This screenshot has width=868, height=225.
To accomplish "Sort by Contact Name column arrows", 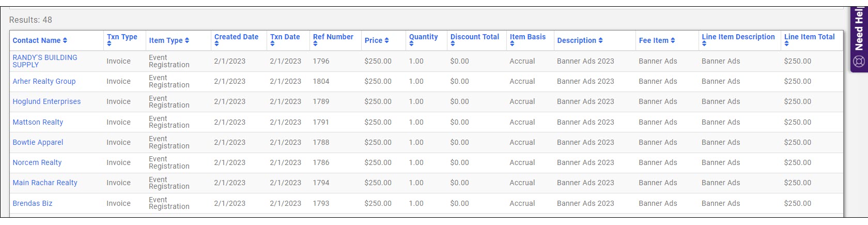I will pos(65,41).
